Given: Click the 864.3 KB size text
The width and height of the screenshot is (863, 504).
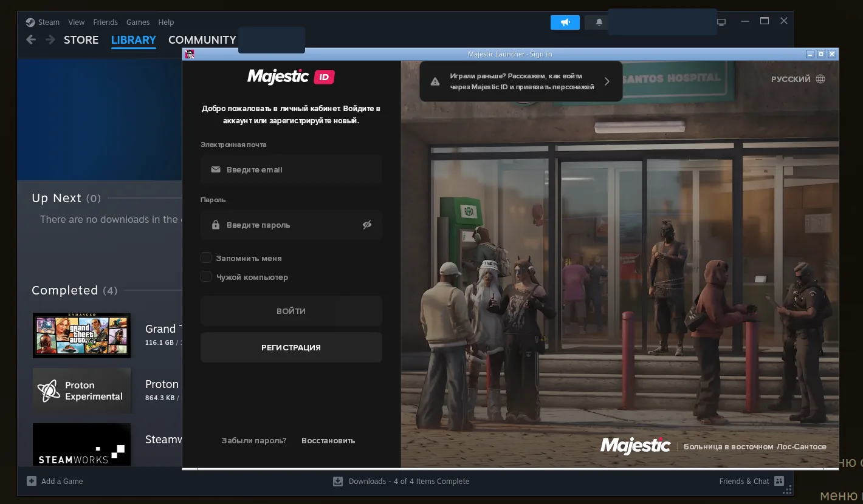Looking at the screenshot, I should (x=160, y=398).
